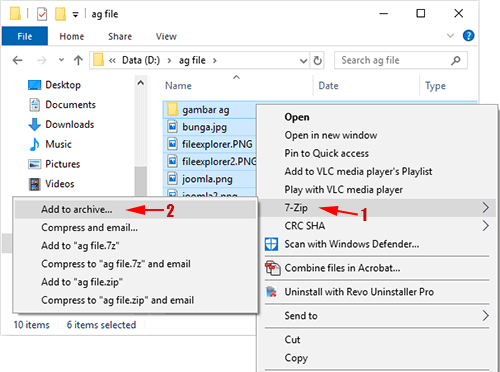Click the search magnifier icon
Viewport: 500px width, 372px height.
(x=456, y=60)
